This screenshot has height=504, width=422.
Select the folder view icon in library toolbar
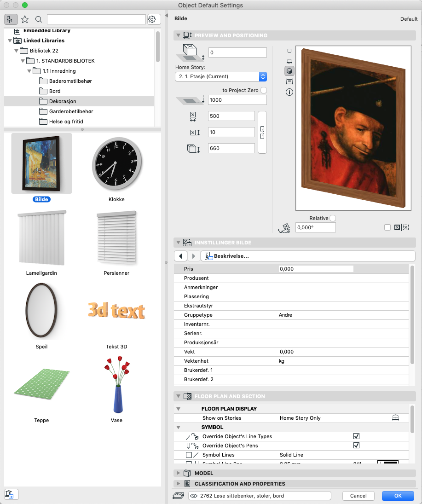click(x=11, y=20)
